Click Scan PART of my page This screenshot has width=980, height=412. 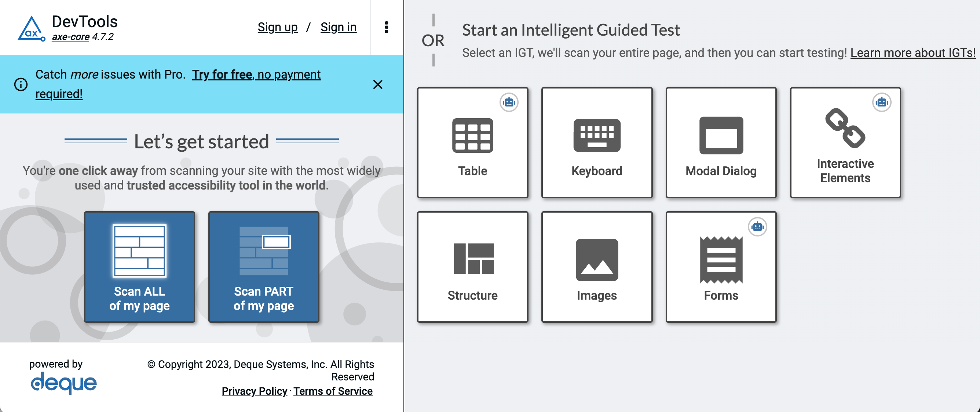pos(263,267)
